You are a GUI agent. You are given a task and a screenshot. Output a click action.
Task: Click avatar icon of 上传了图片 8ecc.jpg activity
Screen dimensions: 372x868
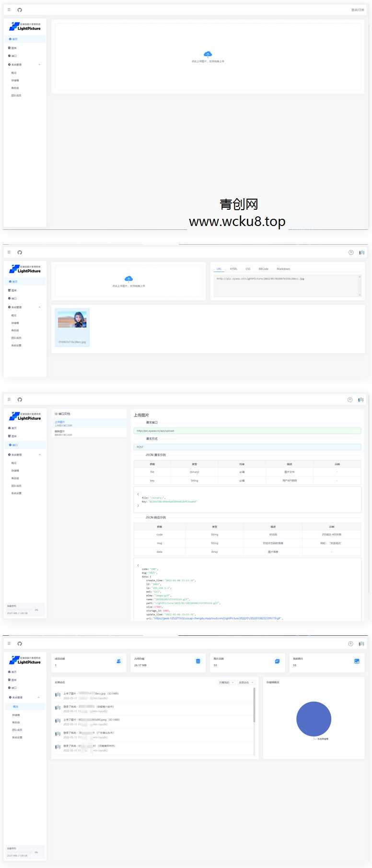point(58,694)
